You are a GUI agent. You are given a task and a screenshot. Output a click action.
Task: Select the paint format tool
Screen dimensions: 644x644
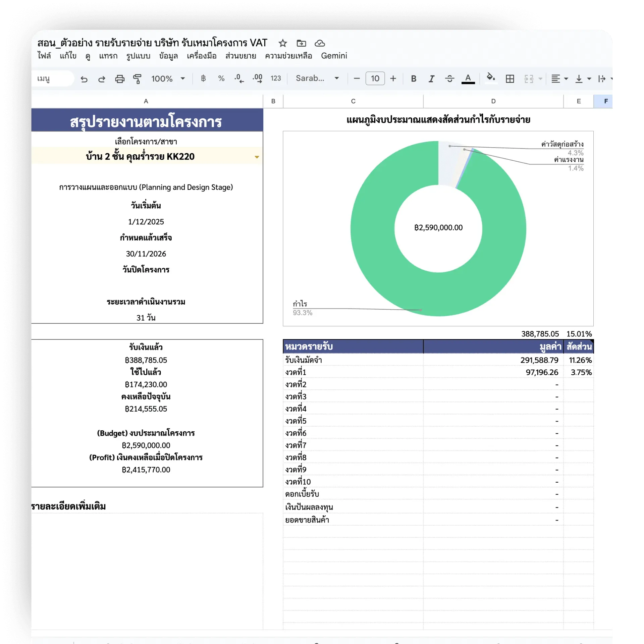(137, 78)
